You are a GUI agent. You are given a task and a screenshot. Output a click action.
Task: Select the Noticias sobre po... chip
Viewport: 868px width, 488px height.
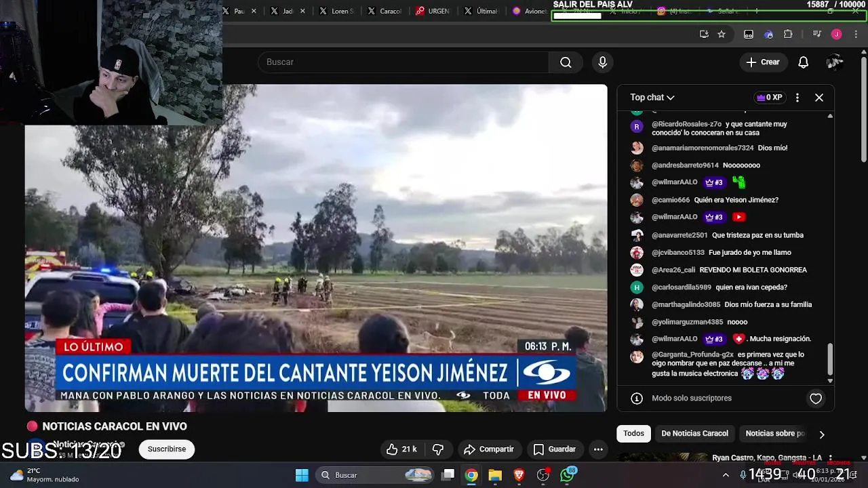pos(774,434)
